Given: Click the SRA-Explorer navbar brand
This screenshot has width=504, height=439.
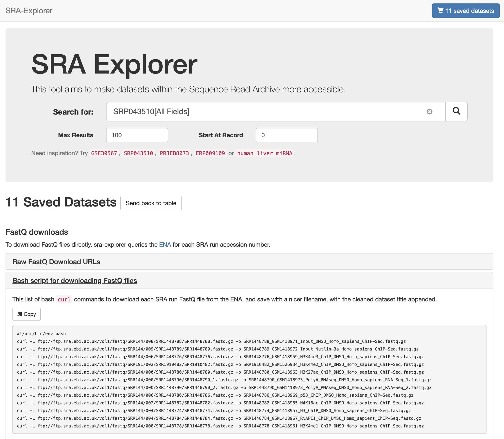Looking at the screenshot, I should [29, 11].
